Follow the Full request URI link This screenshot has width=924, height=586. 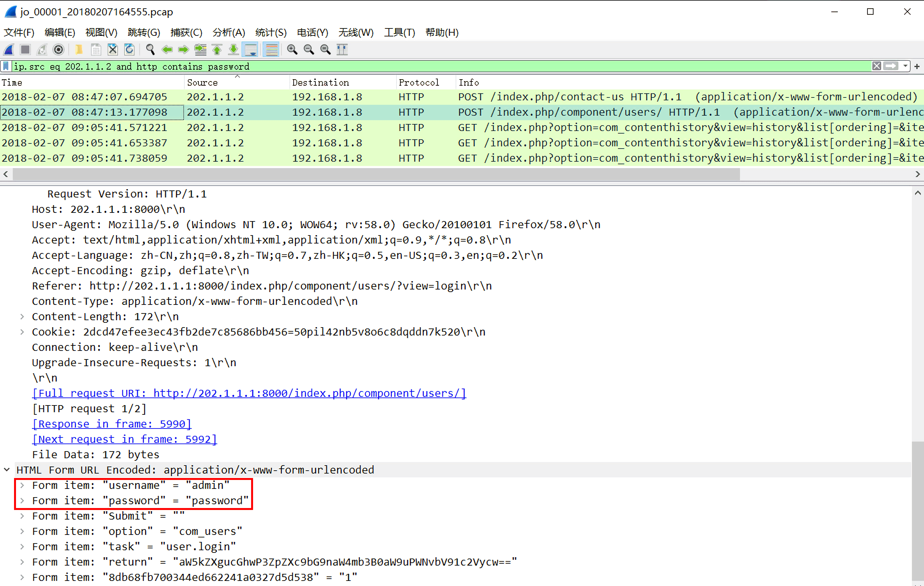click(x=249, y=393)
